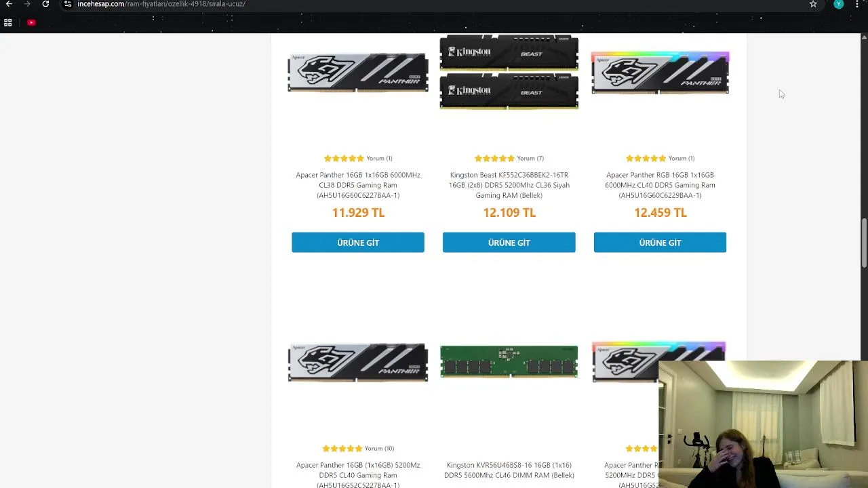The image size is (868, 488).
Task: Click Yorum (1) under Apacer Panther RGB
Action: [x=682, y=159]
